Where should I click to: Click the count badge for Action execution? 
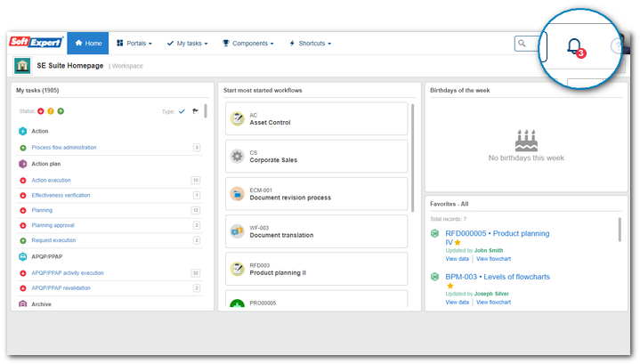(x=196, y=180)
